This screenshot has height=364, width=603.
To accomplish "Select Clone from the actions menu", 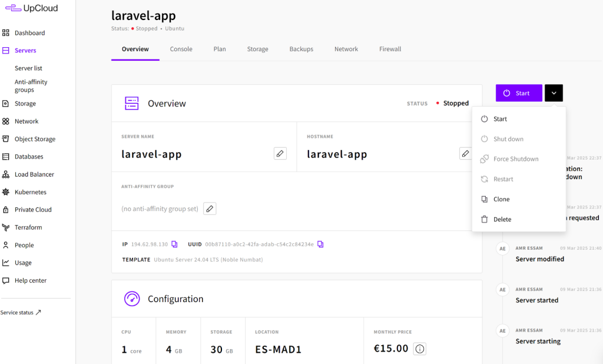I will tap(501, 199).
